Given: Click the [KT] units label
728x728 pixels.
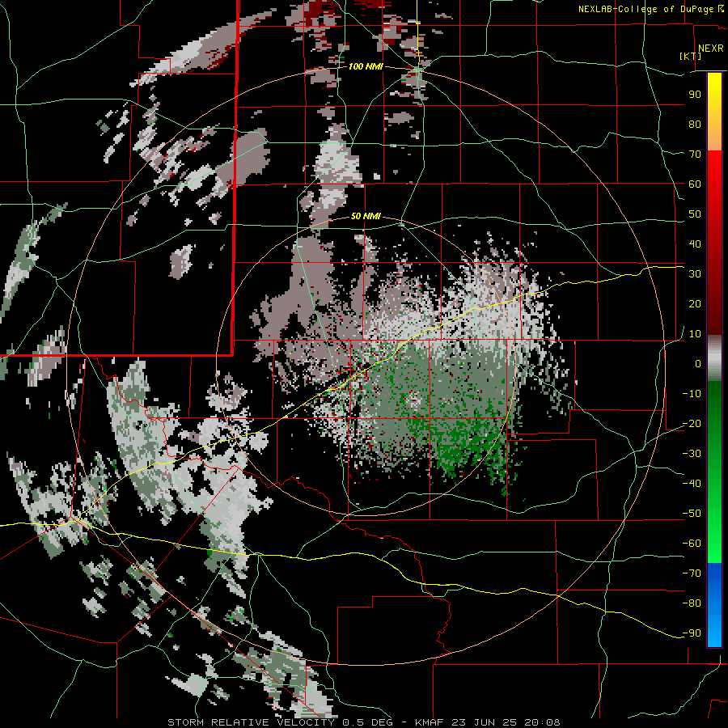Looking at the screenshot, I should coord(690,56).
